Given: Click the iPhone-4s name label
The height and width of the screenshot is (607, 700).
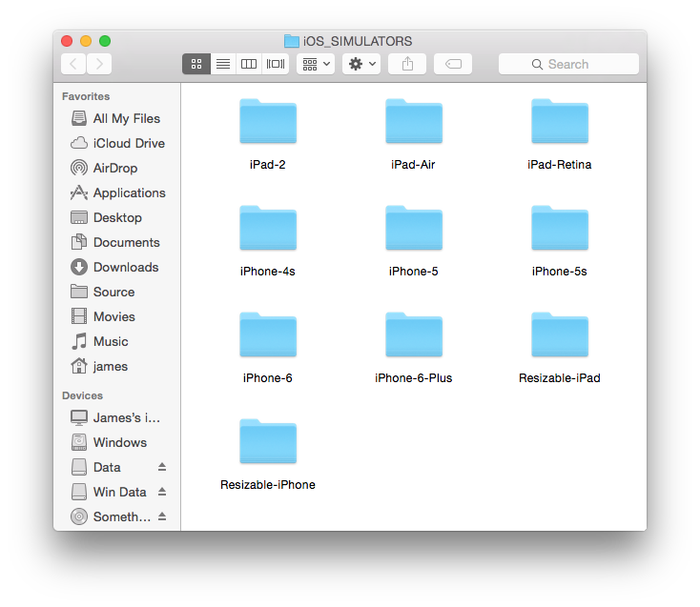Looking at the screenshot, I should click(268, 272).
